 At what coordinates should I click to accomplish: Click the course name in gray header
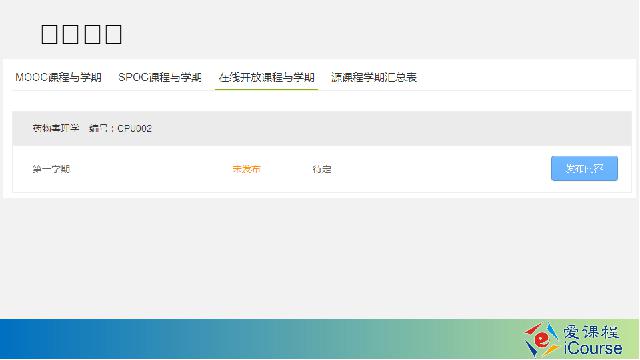pyautogui.click(x=56, y=128)
